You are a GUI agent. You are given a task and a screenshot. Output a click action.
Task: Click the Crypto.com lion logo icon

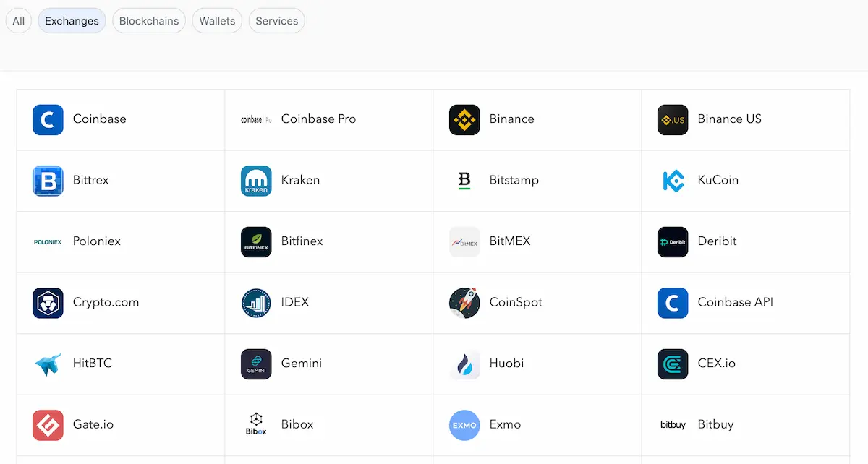tap(48, 303)
